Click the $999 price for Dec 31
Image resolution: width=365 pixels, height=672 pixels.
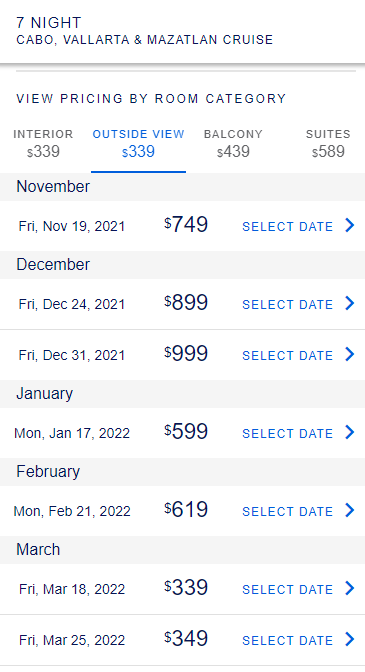point(186,354)
